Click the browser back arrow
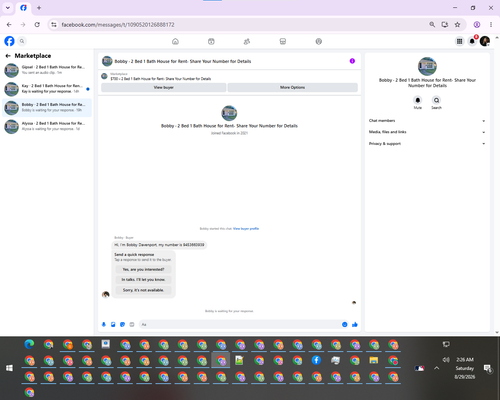Image resolution: width=500 pixels, height=400 pixels. [x=9, y=25]
